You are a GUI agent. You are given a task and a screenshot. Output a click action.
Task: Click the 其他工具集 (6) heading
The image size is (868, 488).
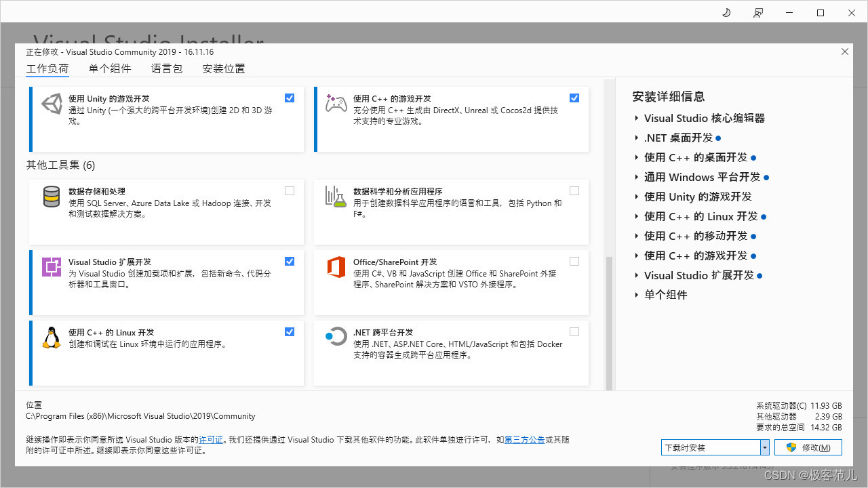(60, 165)
